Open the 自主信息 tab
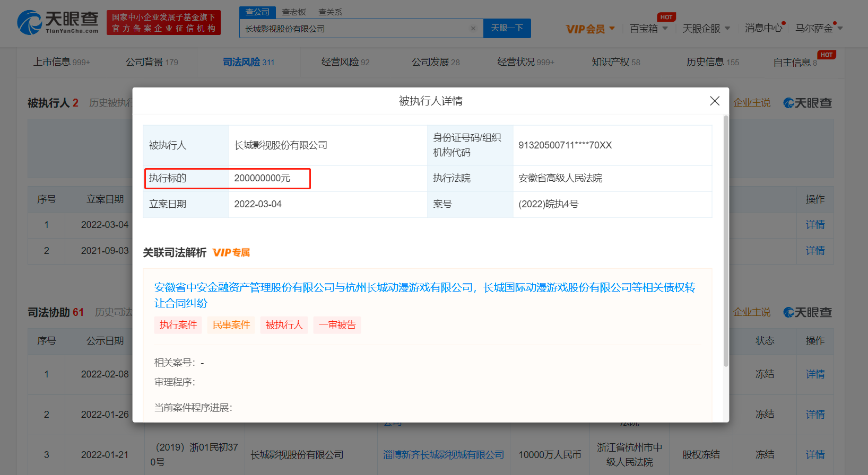868x475 pixels. click(795, 62)
